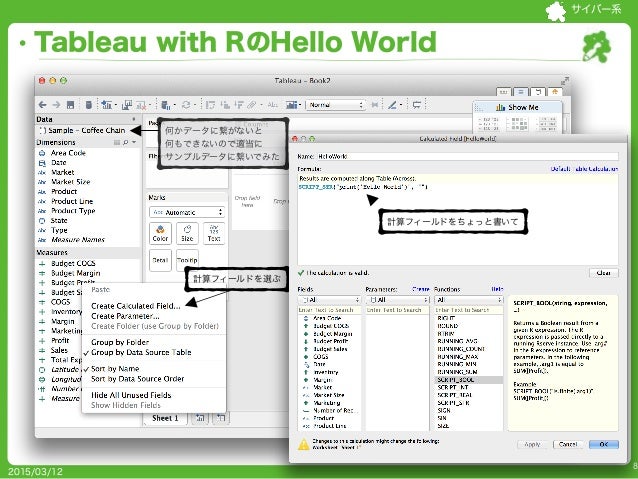
Task: Click the back arrow in Tableau toolbar
Action: click(42, 105)
